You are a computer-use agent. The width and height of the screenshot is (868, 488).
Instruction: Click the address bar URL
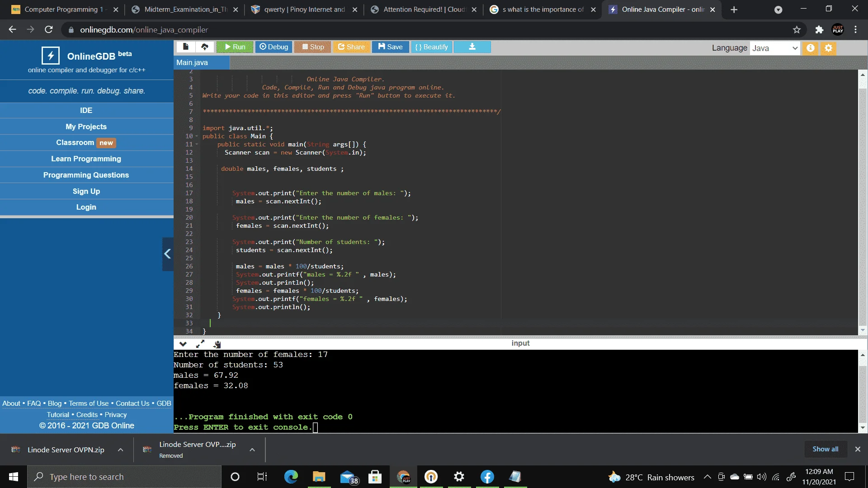pyautogui.click(x=144, y=30)
